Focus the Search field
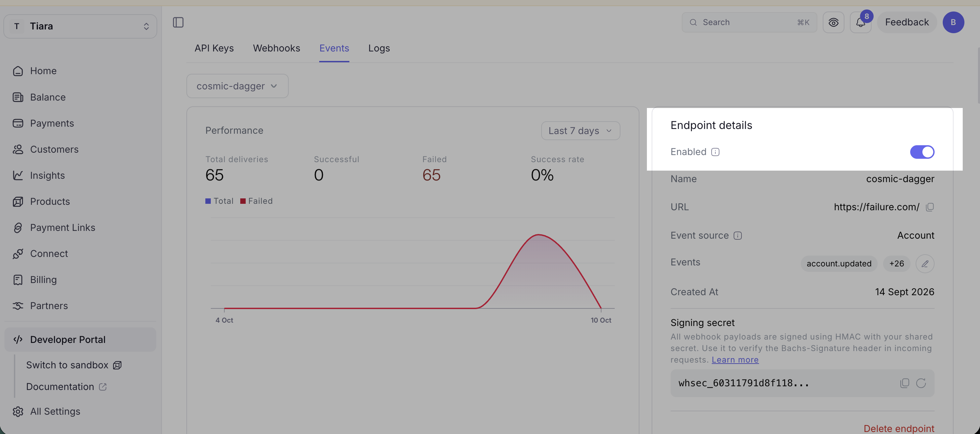The height and width of the screenshot is (434, 980). coord(749,22)
